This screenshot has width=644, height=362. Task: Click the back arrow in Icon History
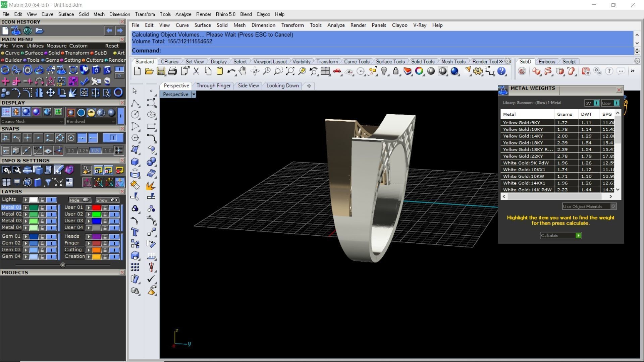[x=109, y=31]
